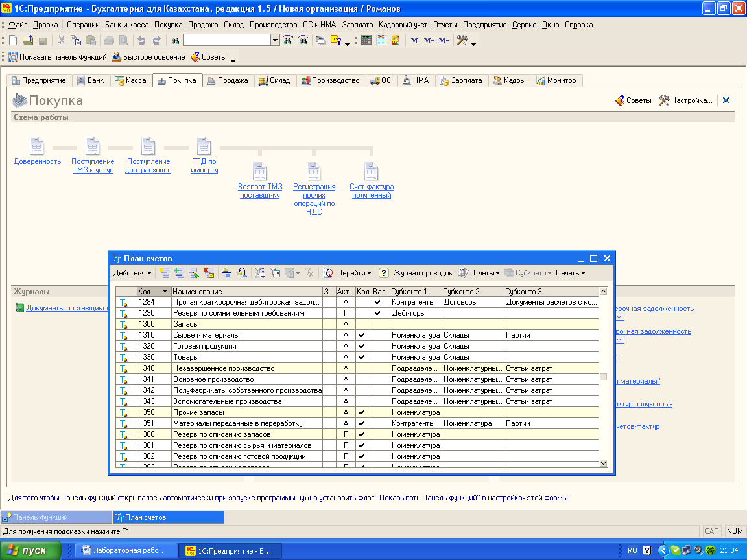This screenshot has width=747, height=560.
Task: Toggle Кол. checkmark for account 1351
Action: pos(362,423)
